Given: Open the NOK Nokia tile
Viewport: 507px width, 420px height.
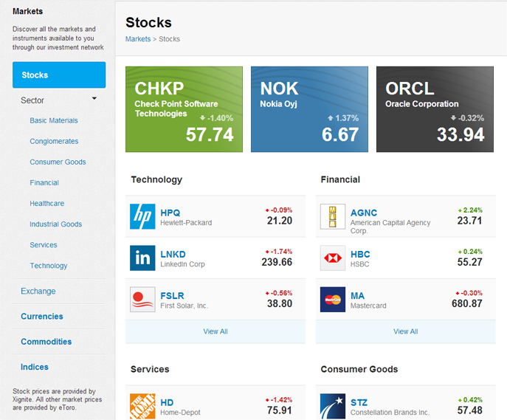Looking at the screenshot, I should coord(309,109).
